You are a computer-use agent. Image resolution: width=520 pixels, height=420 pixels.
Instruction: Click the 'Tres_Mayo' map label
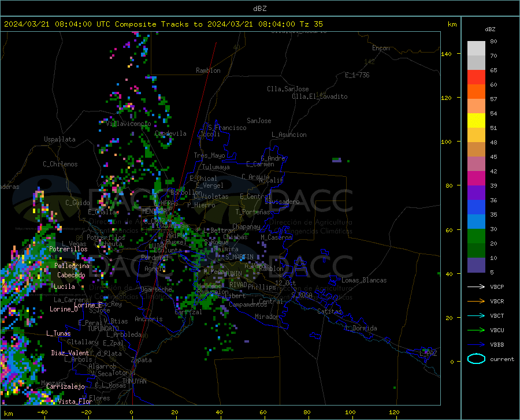[x=209, y=155]
